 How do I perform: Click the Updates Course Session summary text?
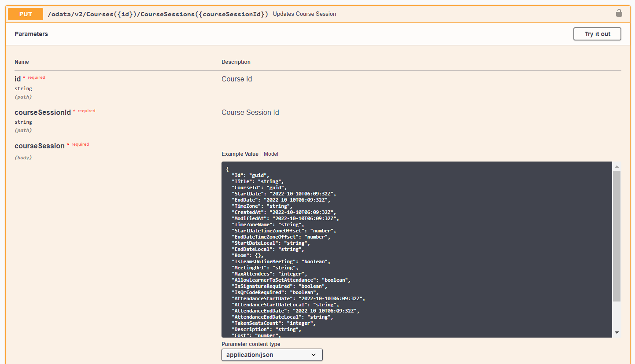[304, 14]
